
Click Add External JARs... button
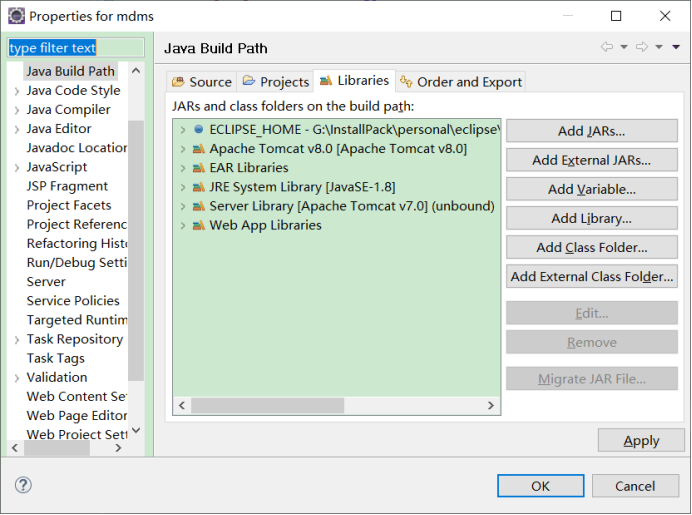pos(591,160)
